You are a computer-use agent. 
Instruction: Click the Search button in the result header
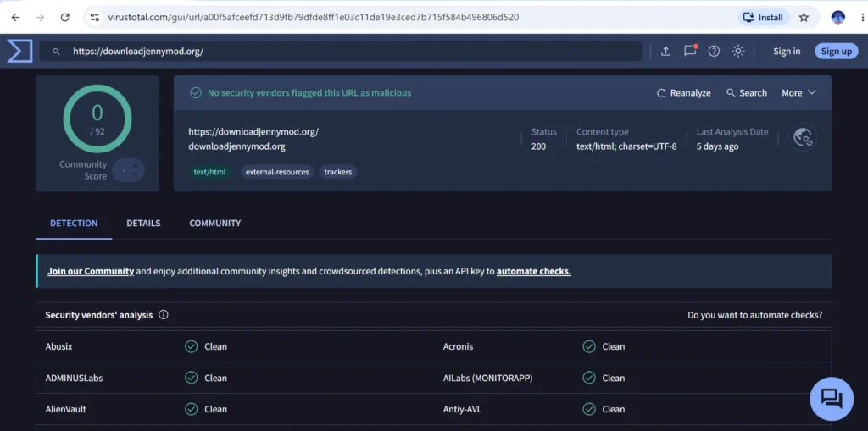(747, 93)
